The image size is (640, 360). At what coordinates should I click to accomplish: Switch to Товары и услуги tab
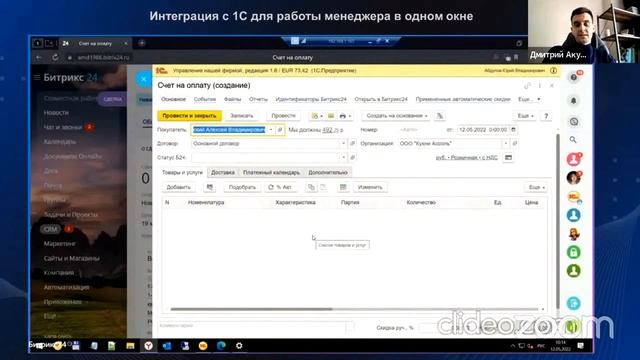(182, 173)
